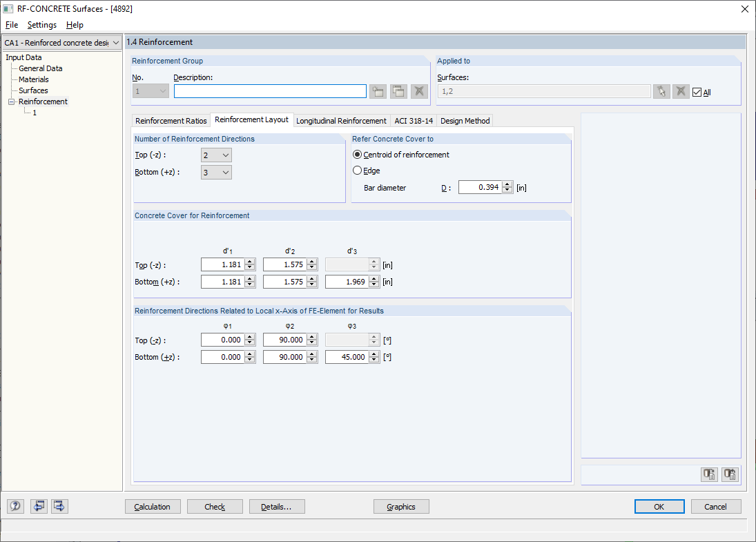Click the Bar diameter D value field
Screen dimensions: 756x542
481,187
